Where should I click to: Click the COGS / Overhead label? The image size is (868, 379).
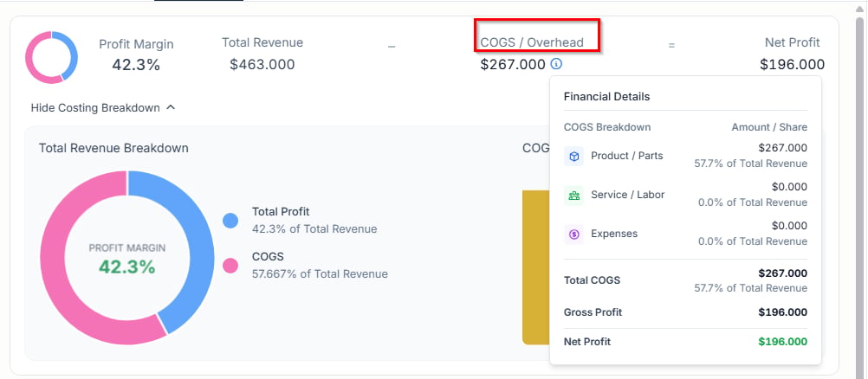coord(532,42)
